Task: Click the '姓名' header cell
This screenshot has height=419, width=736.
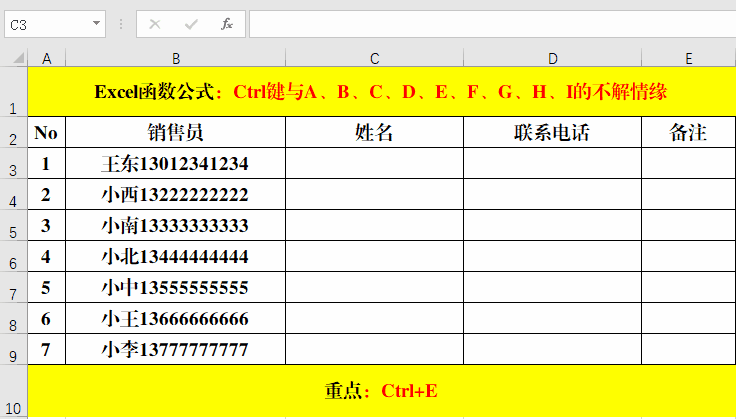Action: tap(374, 132)
